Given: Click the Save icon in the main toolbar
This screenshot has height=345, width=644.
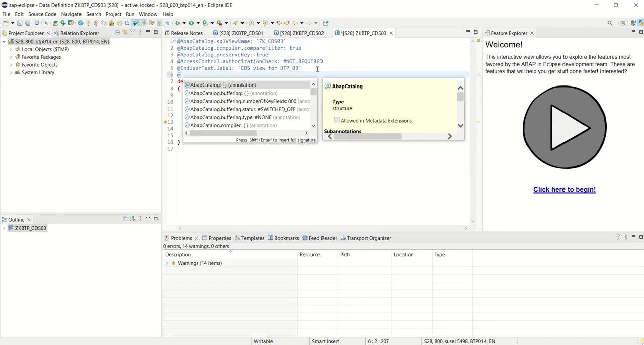Looking at the screenshot, I should pos(20,23).
